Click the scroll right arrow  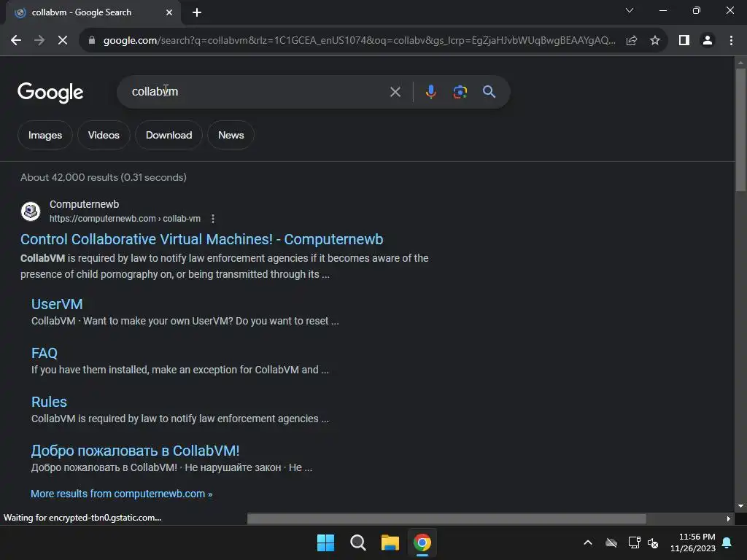[728, 518]
